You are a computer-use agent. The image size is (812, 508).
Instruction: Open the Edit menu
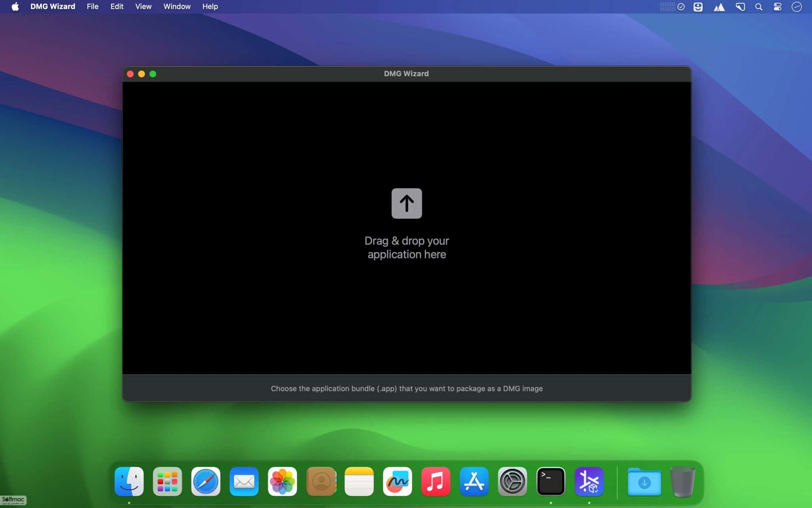click(x=117, y=6)
